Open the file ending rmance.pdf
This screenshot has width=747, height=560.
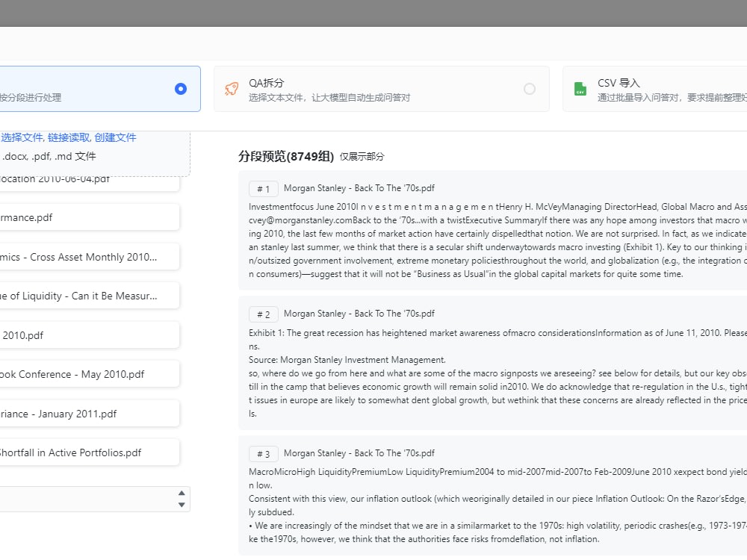pos(90,217)
